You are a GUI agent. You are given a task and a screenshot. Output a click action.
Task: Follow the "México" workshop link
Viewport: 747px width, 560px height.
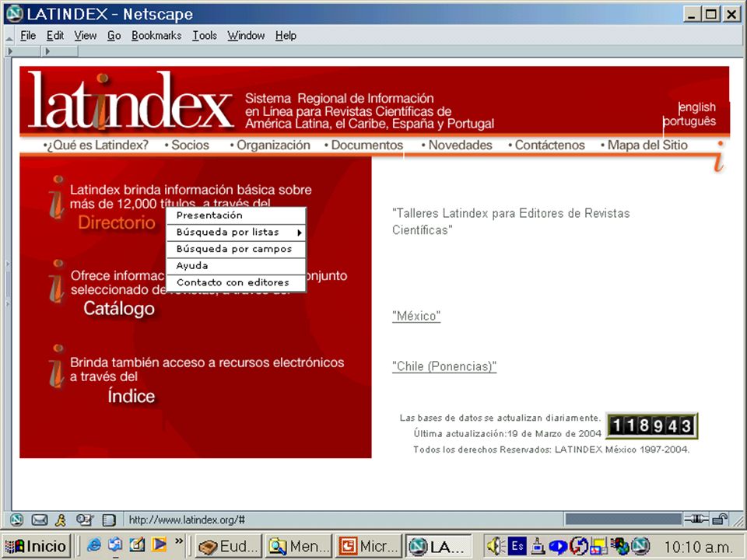[x=416, y=317]
